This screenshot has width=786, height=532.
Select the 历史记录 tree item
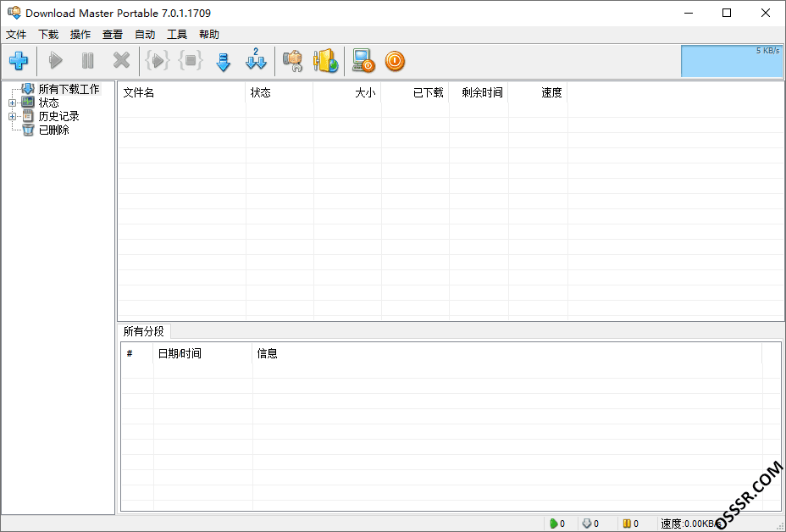(x=58, y=116)
